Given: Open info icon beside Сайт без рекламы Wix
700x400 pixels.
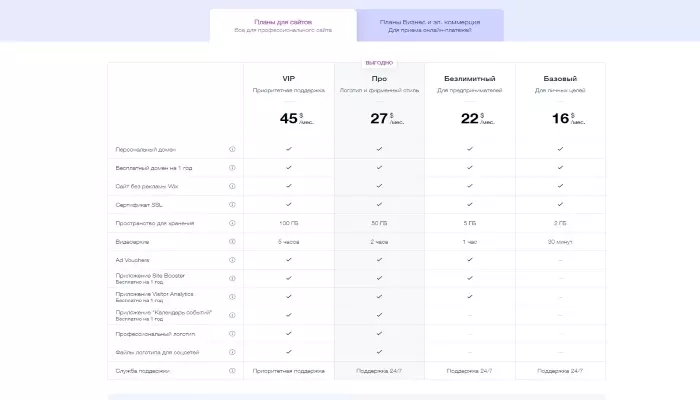Looking at the screenshot, I should click(232, 186).
